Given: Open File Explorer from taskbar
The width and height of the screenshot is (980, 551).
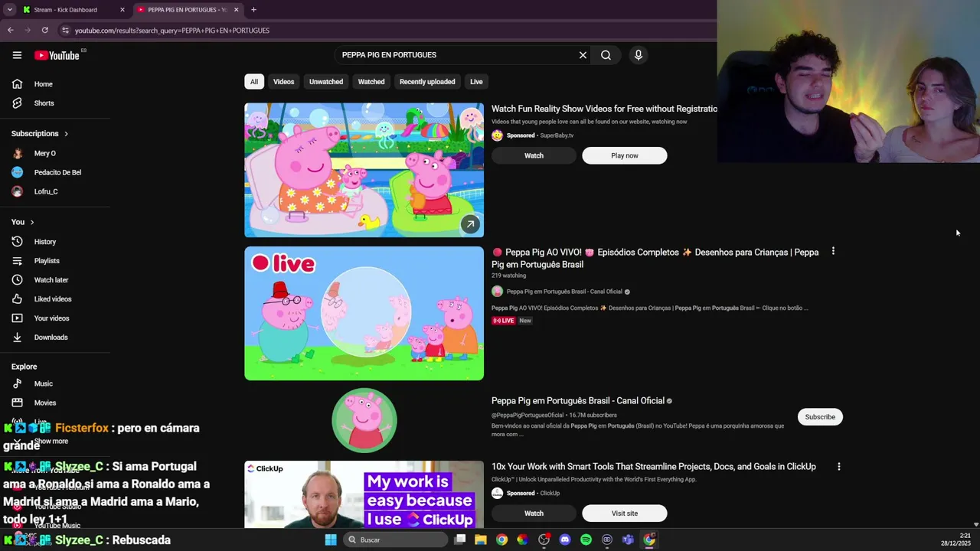Looking at the screenshot, I should pyautogui.click(x=480, y=540).
